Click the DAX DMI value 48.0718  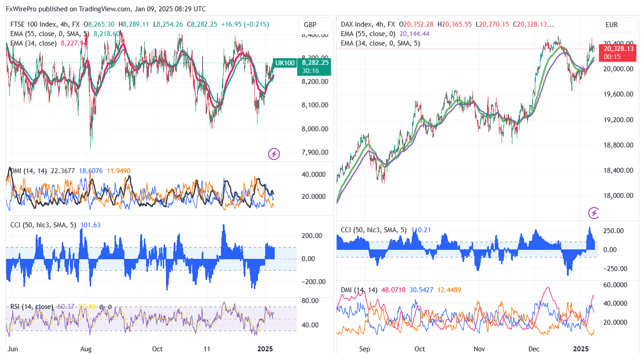[394, 290]
